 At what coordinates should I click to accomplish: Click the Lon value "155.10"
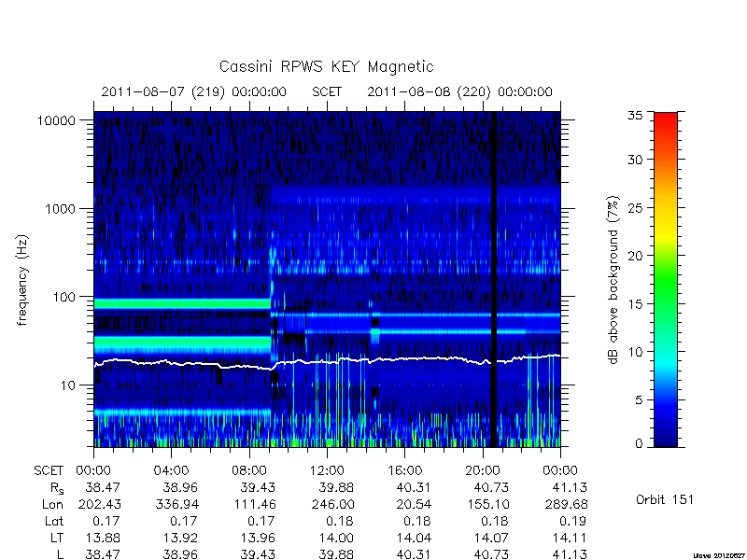pyautogui.click(x=487, y=504)
